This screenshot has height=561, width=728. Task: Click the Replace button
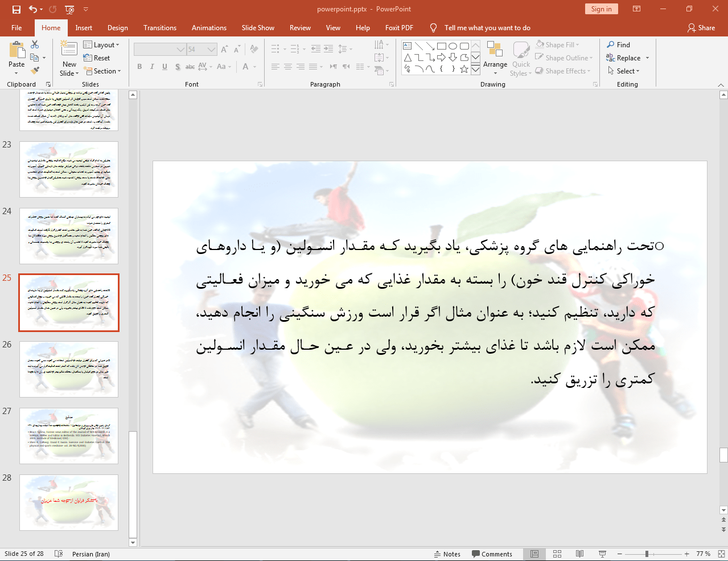coord(624,58)
